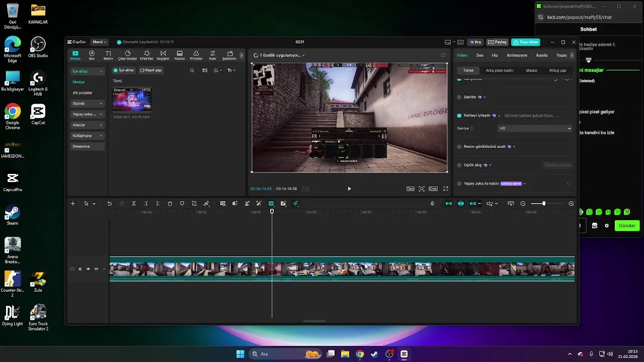
Task: Enable the Sabitle stabilize checkbox
Action: click(x=459, y=97)
